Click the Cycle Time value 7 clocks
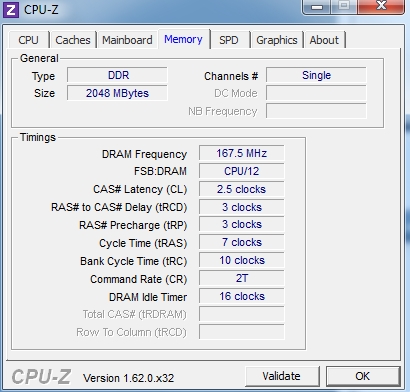Image resolution: width=410 pixels, height=392 pixels. pyautogui.click(x=242, y=242)
